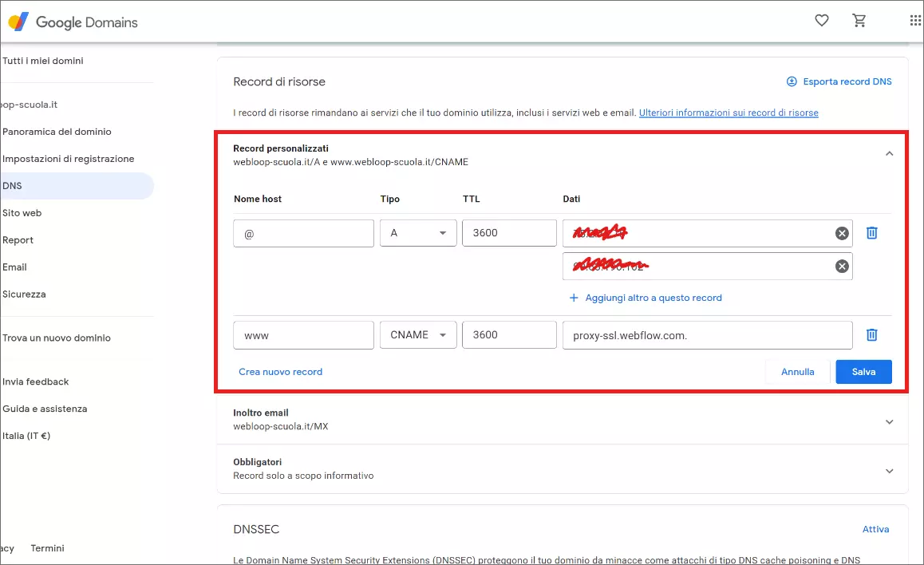Open the Report sidebar item
This screenshot has width=924, height=565.
click(x=18, y=239)
